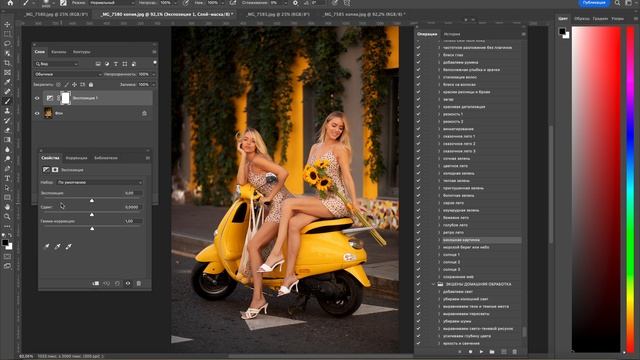The image size is (640, 360).
Task: Click the lock all icon in Layers
Action: (x=91, y=84)
